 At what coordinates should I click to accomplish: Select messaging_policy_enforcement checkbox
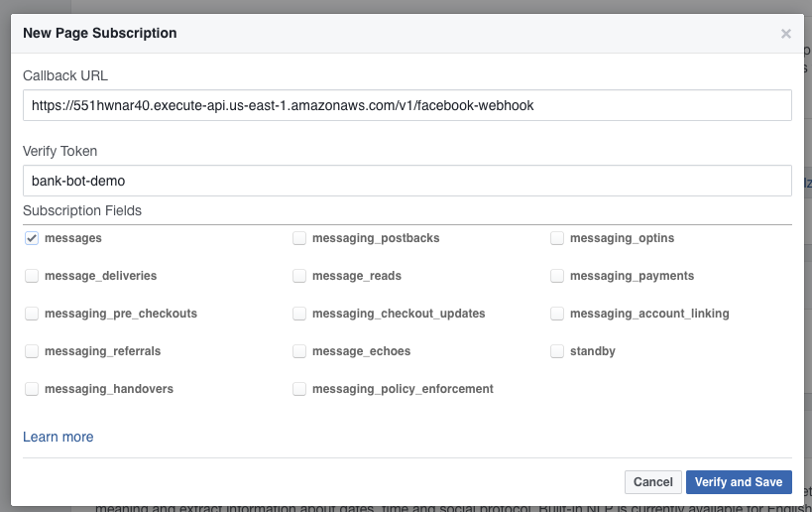299,389
